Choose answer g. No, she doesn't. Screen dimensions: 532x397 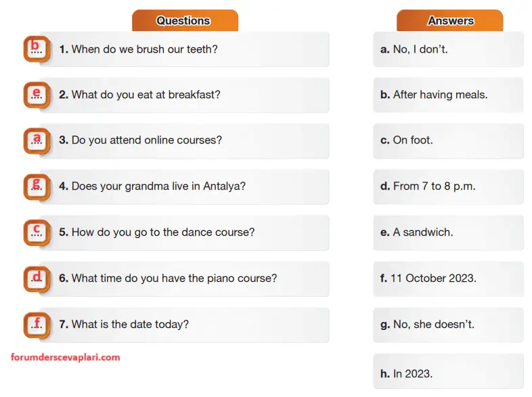(x=448, y=324)
